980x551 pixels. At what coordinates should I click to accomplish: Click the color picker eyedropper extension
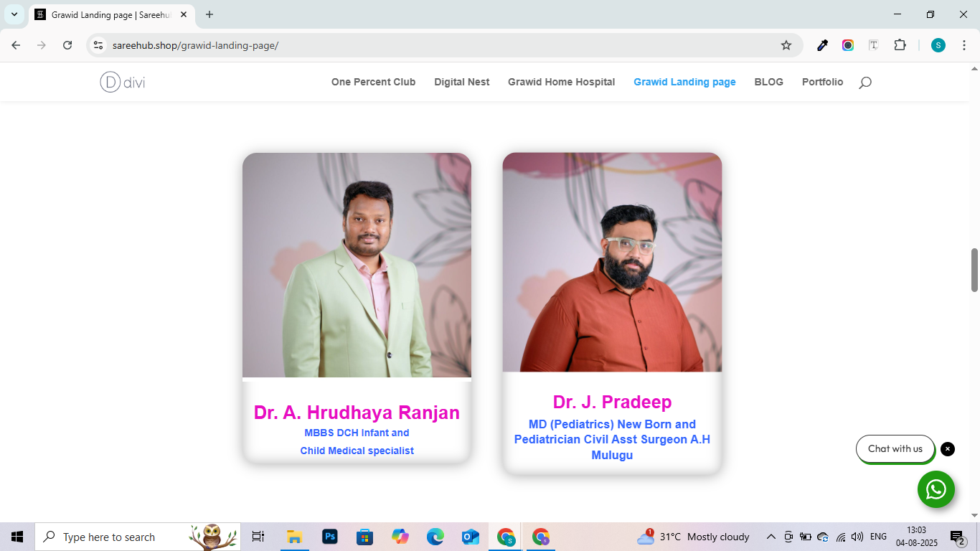pyautogui.click(x=823, y=45)
